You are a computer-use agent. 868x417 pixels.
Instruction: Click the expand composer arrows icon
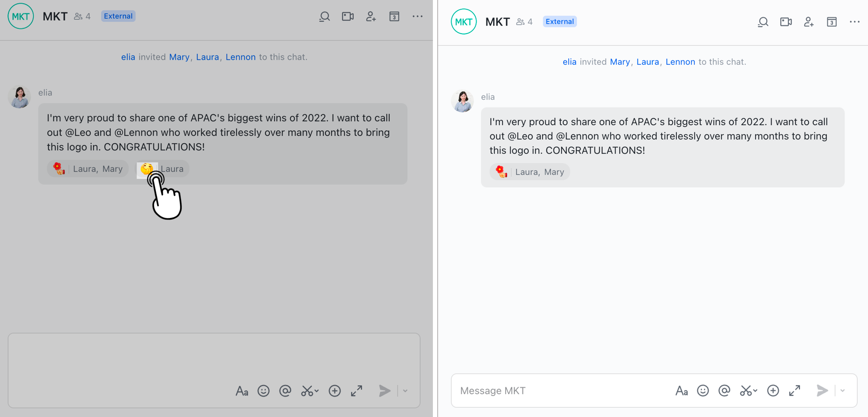pyautogui.click(x=356, y=391)
